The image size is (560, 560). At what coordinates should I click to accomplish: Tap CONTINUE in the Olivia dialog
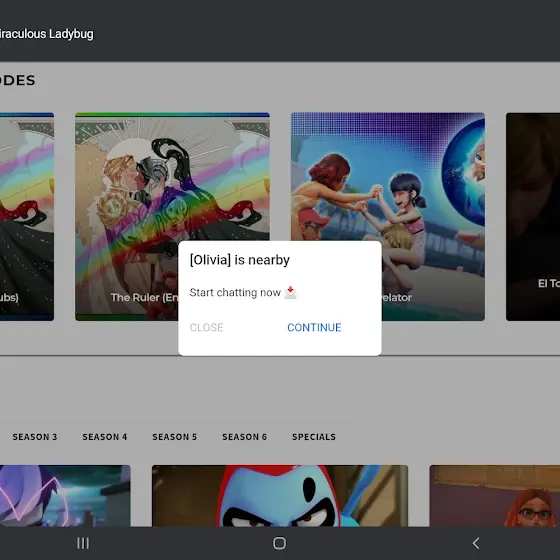pos(314,327)
